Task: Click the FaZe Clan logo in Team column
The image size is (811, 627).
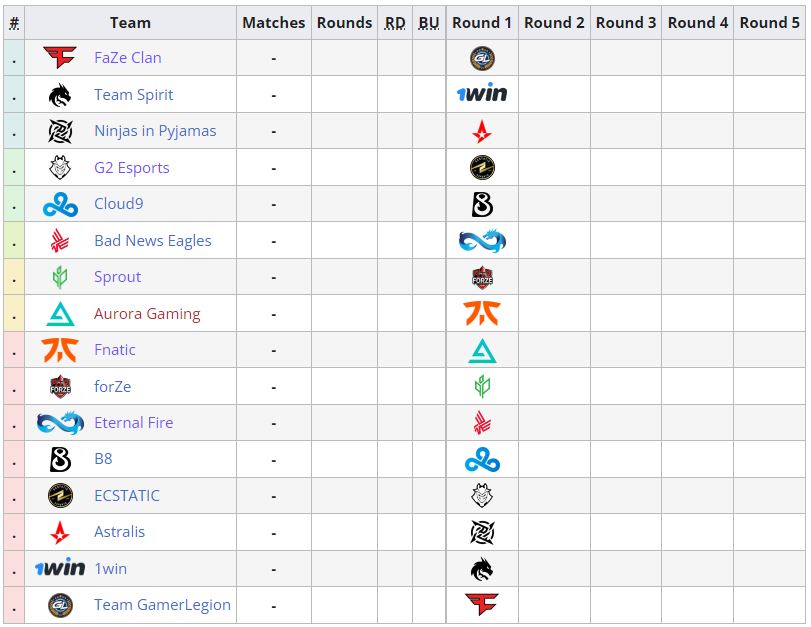Action: pyautogui.click(x=60, y=58)
